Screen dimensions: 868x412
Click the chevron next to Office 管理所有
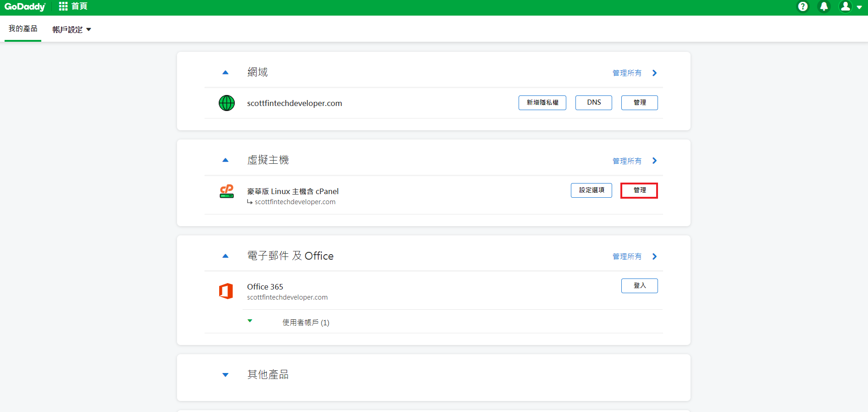[654, 256]
